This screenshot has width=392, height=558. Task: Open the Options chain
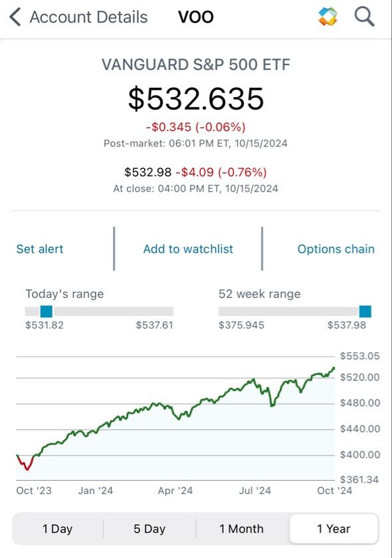(x=336, y=249)
